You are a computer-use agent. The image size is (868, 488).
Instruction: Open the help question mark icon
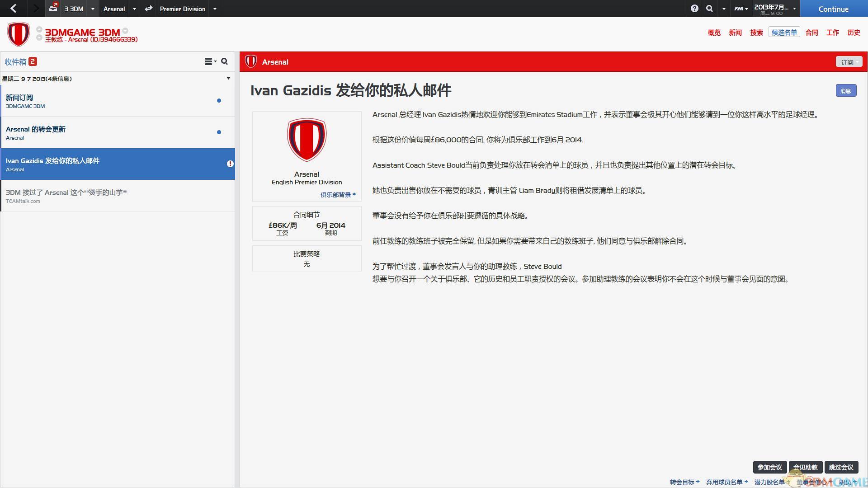(694, 9)
